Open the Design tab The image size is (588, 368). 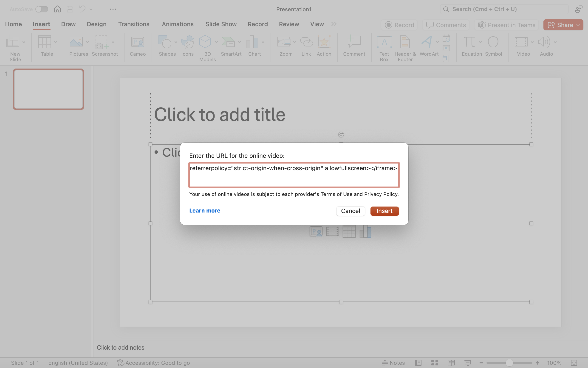(x=96, y=24)
